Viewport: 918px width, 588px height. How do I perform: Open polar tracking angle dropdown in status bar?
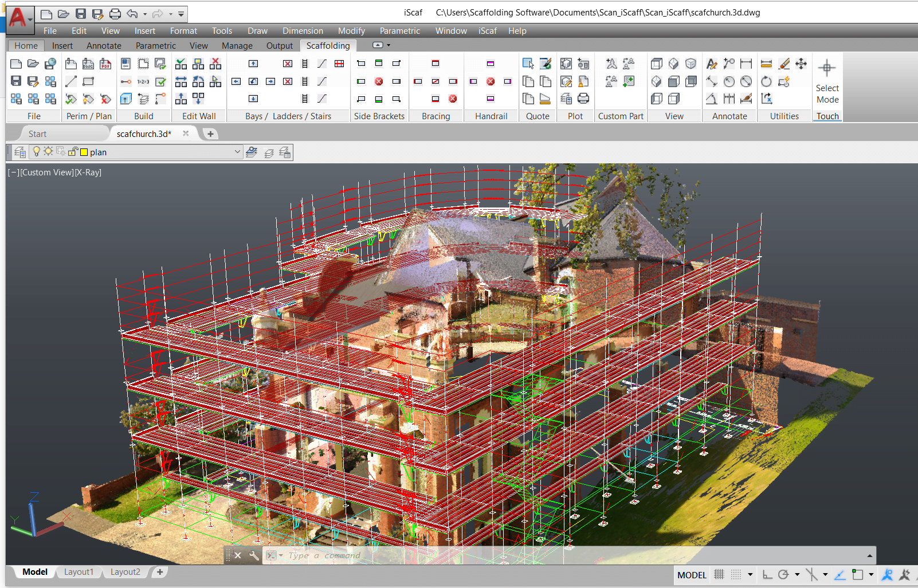pos(797,575)
